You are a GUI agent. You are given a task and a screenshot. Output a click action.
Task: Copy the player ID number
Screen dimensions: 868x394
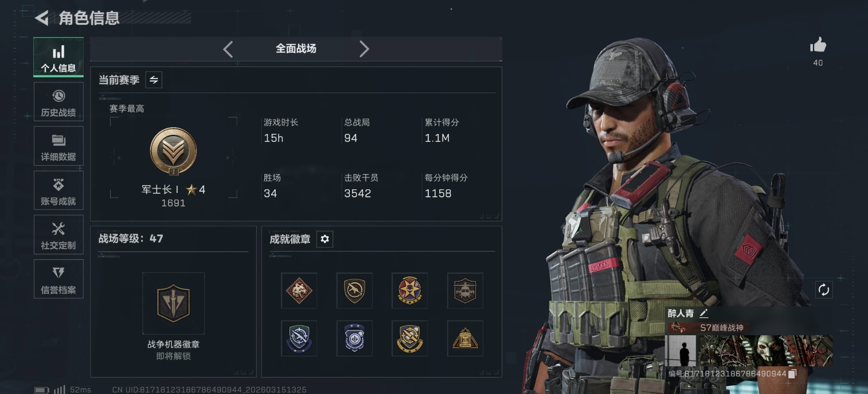click(x=792, y=374)
